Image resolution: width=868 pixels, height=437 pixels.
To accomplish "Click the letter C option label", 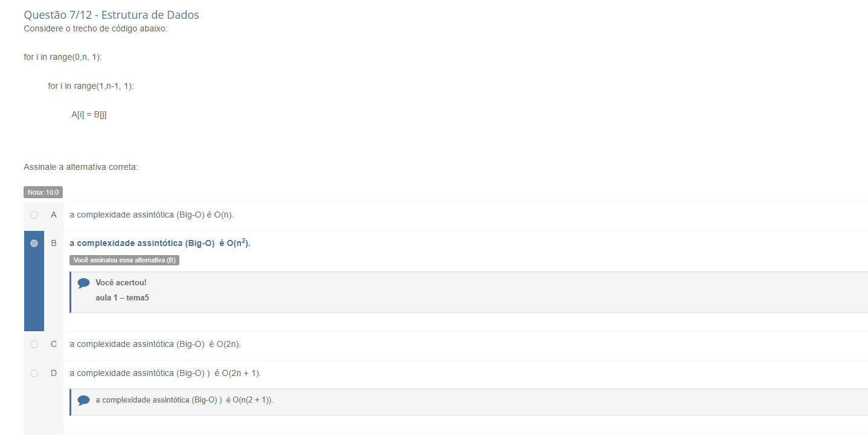I will 54,344.
